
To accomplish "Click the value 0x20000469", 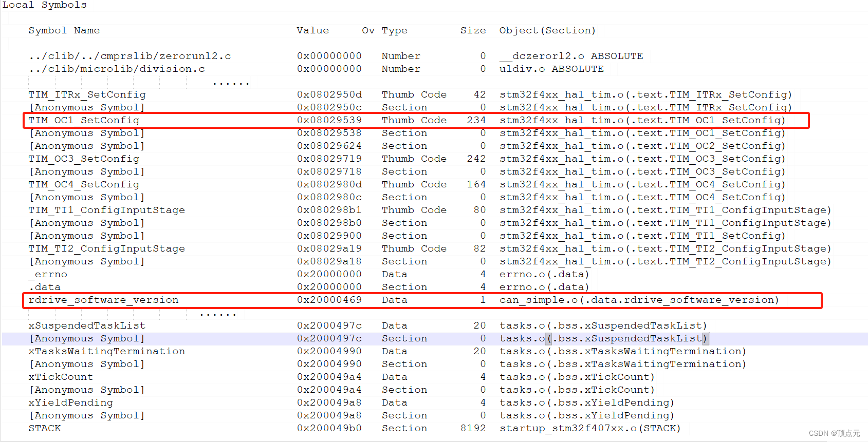I will pyautogui.click(x=329, y=300).
